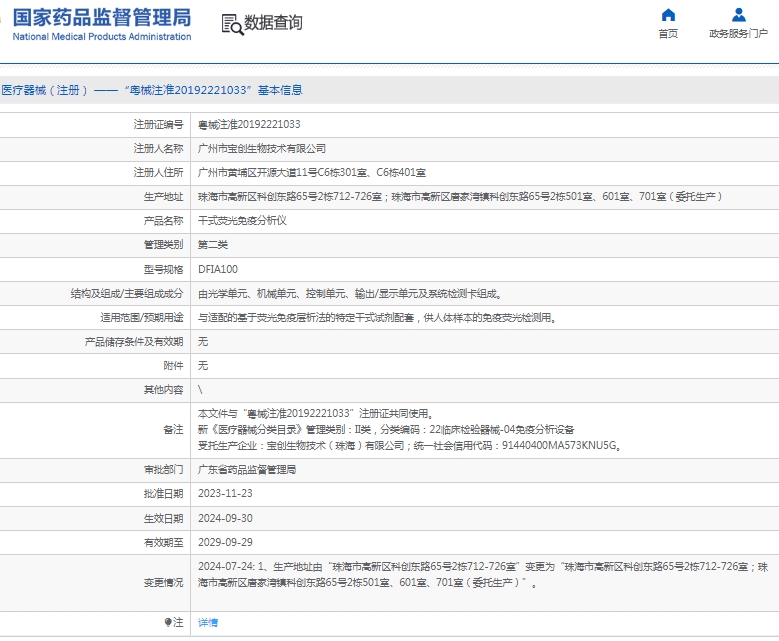Click the location pin icon beside 注
The image size is (779, 641).
(168, 622)
